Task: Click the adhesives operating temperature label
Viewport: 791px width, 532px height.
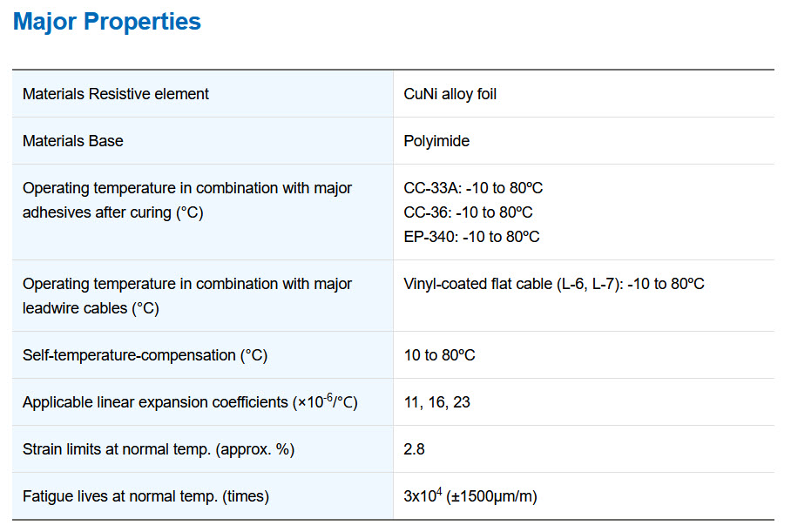Action: (x=187, y=200)
